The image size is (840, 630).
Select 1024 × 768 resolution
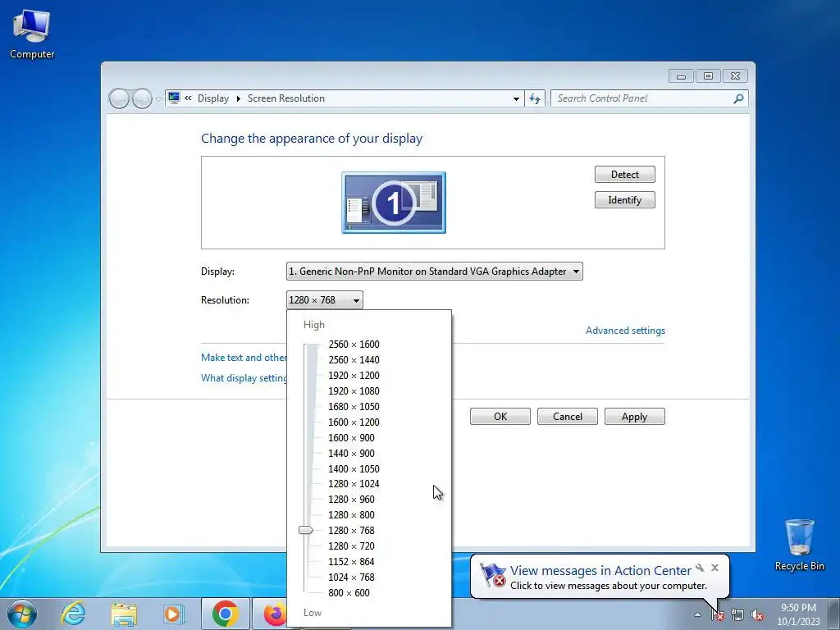tap(351, 577)
